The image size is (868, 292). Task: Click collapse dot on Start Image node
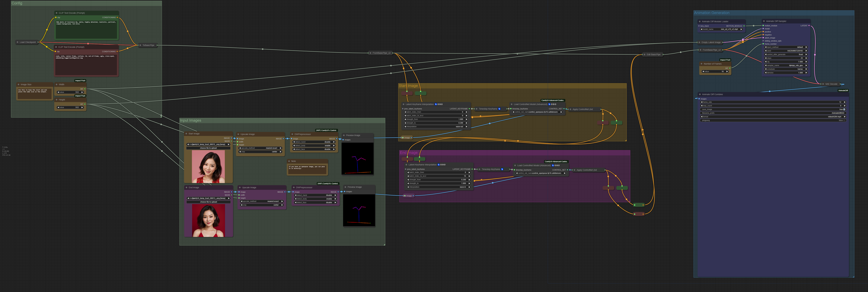click(x=186, y=134)
